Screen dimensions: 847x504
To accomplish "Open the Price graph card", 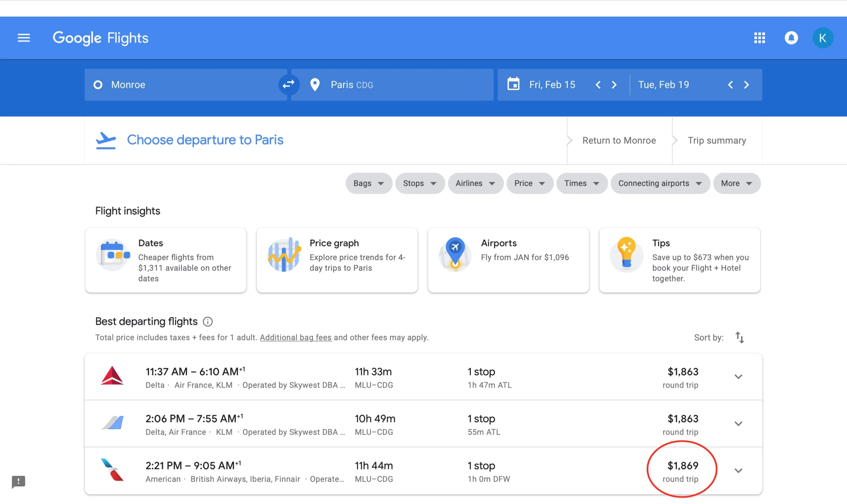I will pyautogui.click(x=337, y=260).
